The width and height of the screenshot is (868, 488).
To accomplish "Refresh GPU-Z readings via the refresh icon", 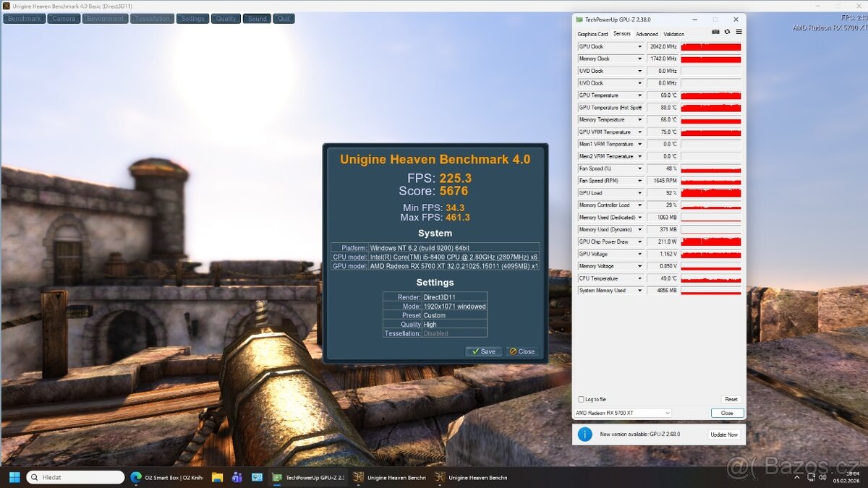I will pyautogui.click(x=727, y=32).
